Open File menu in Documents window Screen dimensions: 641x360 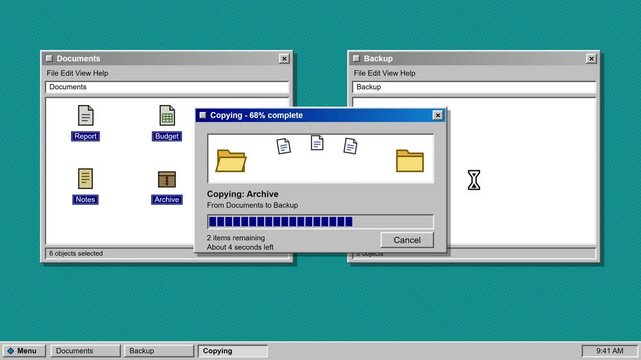pos(52,73)
